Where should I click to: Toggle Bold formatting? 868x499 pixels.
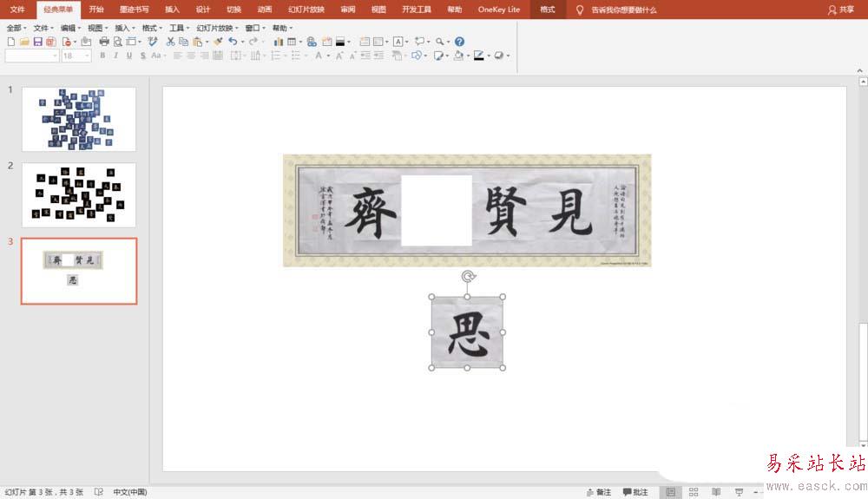pos(102,56)
